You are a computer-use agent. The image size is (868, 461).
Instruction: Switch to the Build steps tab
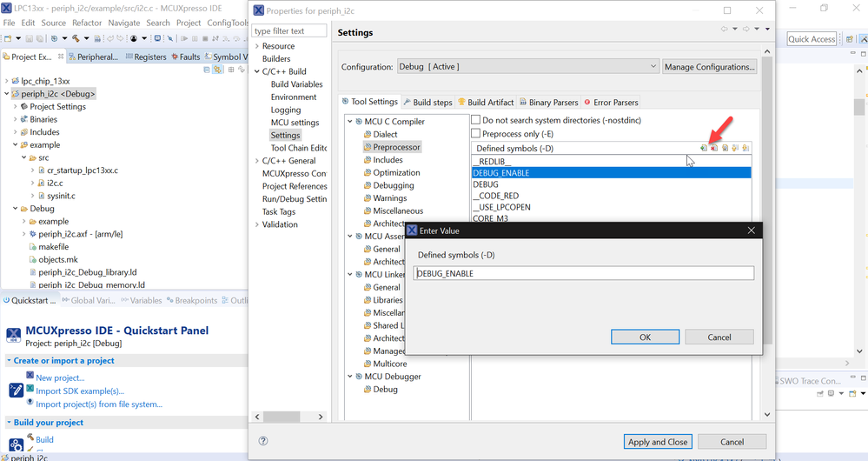tap(427, 102)
